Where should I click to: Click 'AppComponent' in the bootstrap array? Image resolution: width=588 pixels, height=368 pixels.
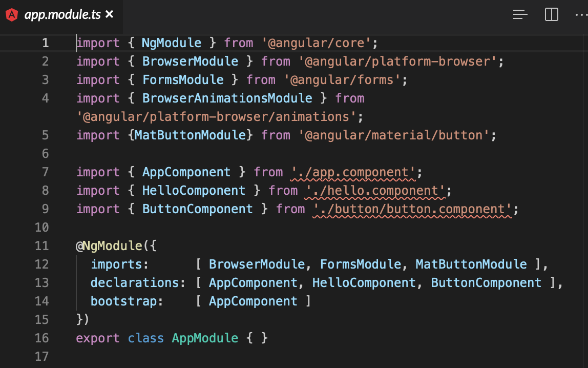click(253, 301)
